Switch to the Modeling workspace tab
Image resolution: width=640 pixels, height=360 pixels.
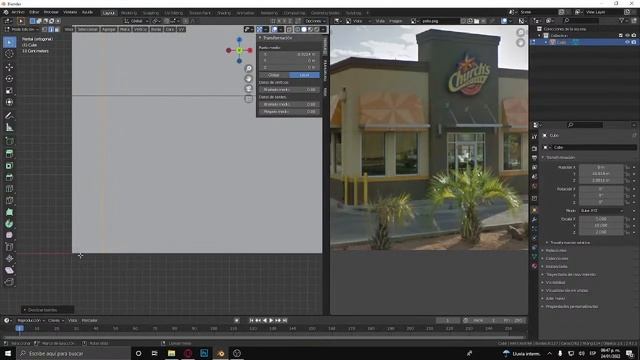[x=129, y=13]
